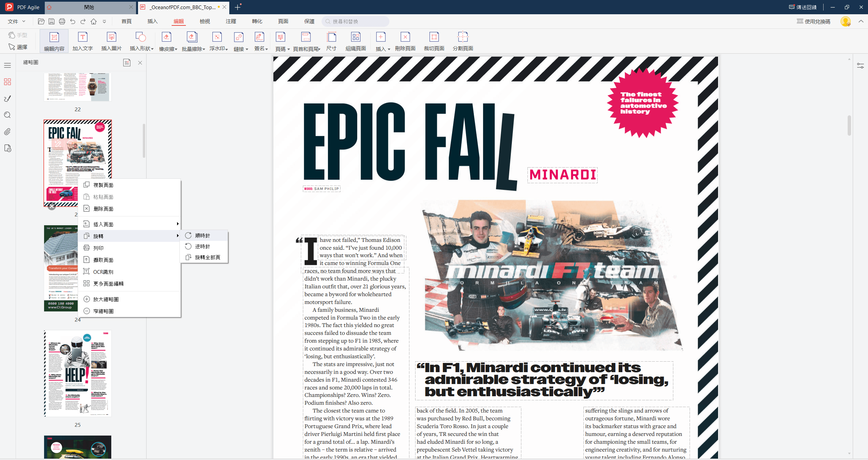The height and width of the screenshot is (460, 868).
Task: Click the 插入 insert page icon
Action: click(x=381, y=37)
